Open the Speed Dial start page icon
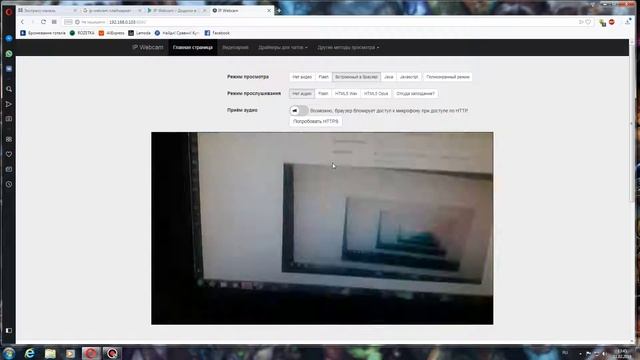Screen dimensions: 640x360 [x=54, y=22]
